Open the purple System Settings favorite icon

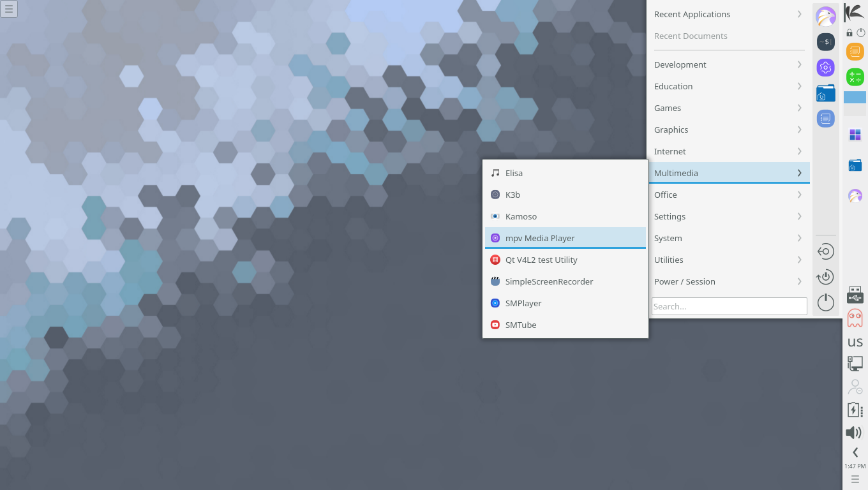point(826,67)
